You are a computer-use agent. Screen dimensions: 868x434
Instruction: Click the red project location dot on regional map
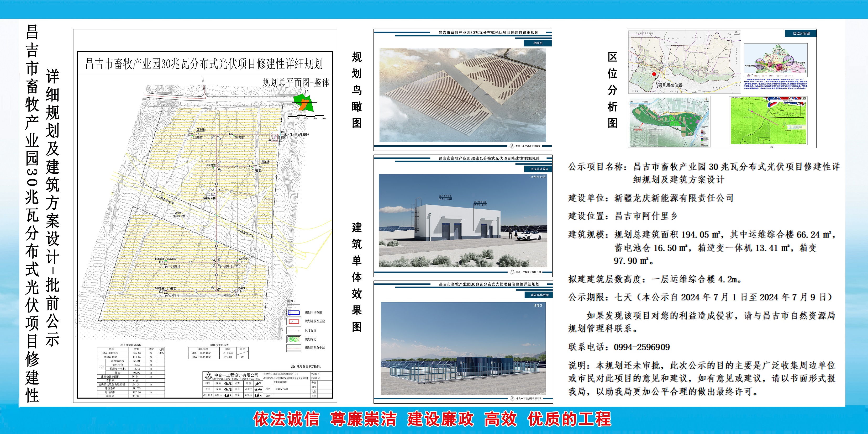coord(654,74)
